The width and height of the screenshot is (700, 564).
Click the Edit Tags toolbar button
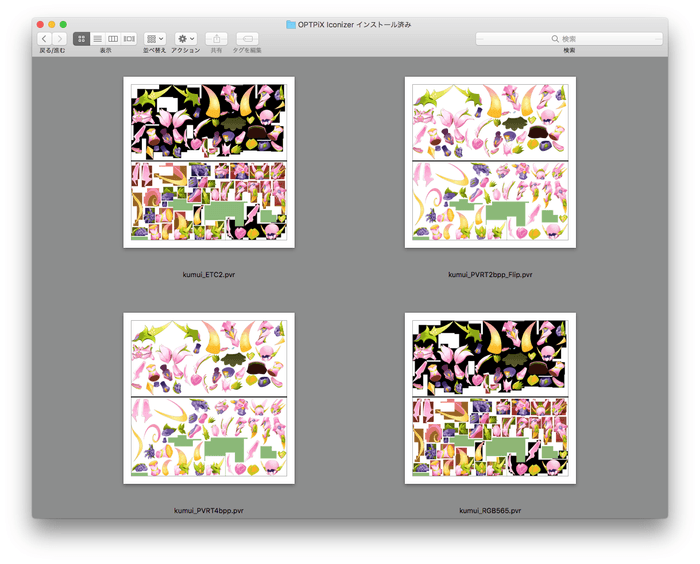(246, 39)
